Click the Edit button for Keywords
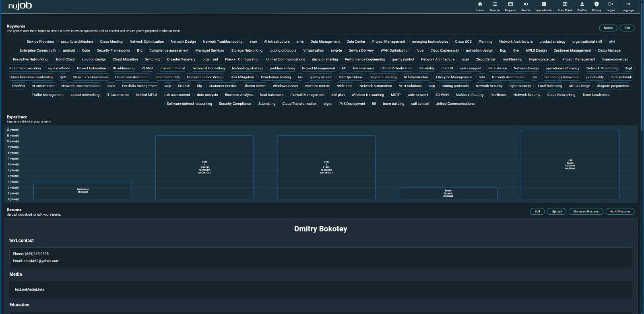 coord(627,28)
